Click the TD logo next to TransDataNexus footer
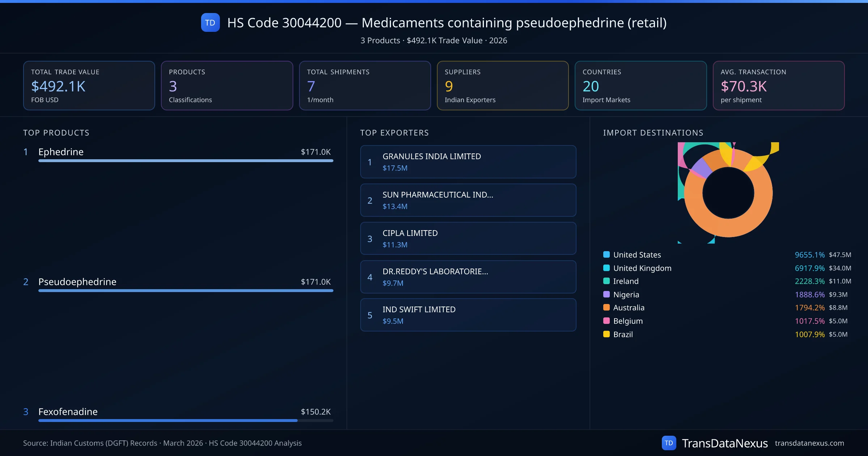The width and height of the screenshot is (868, 456). tap(669, 443)
